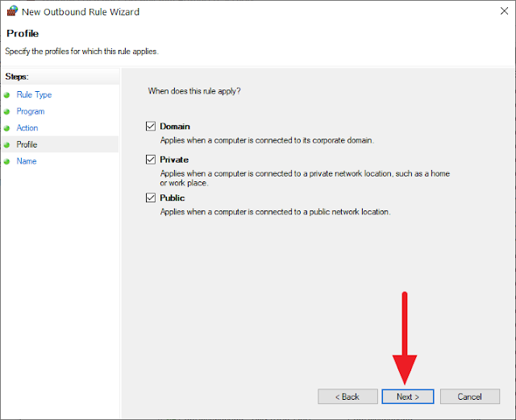516x420 pixels.
Task: Select the Profile step in sidebar
Action: point(27,144)
